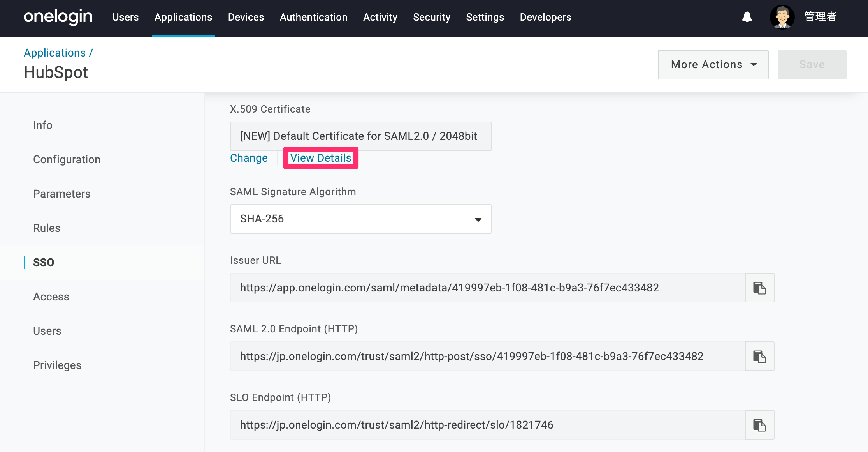Copy the SAML 2.0 Endpoint URL

[x=759, y=356]
